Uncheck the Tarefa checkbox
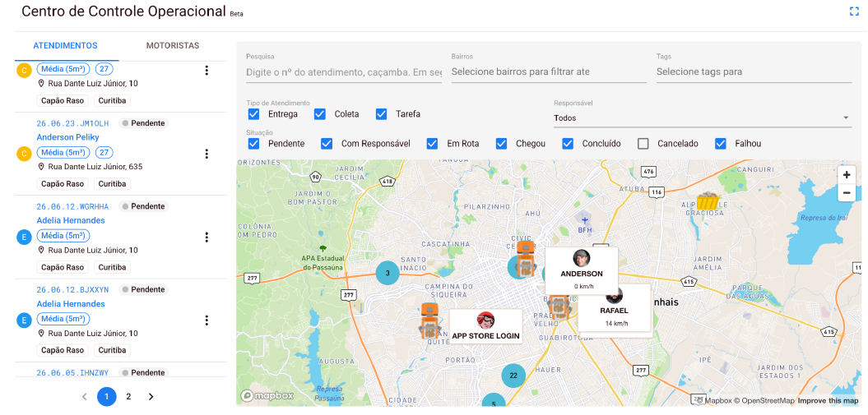This screenshot has height=415, width=868. pos(381,114)
